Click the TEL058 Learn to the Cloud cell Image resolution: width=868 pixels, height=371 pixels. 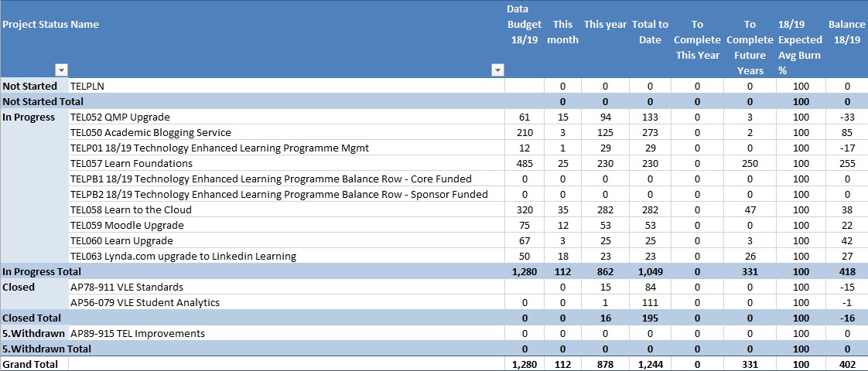point(131,209)
